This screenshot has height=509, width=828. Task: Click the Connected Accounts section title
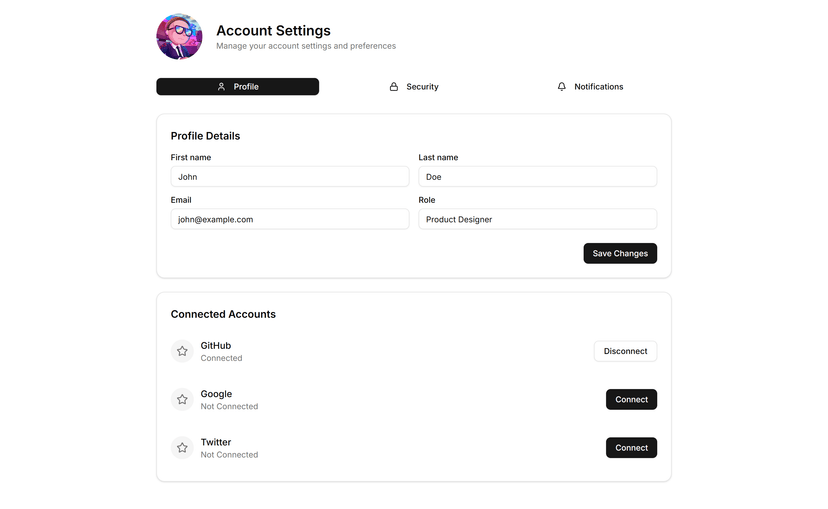pos(223,314)
